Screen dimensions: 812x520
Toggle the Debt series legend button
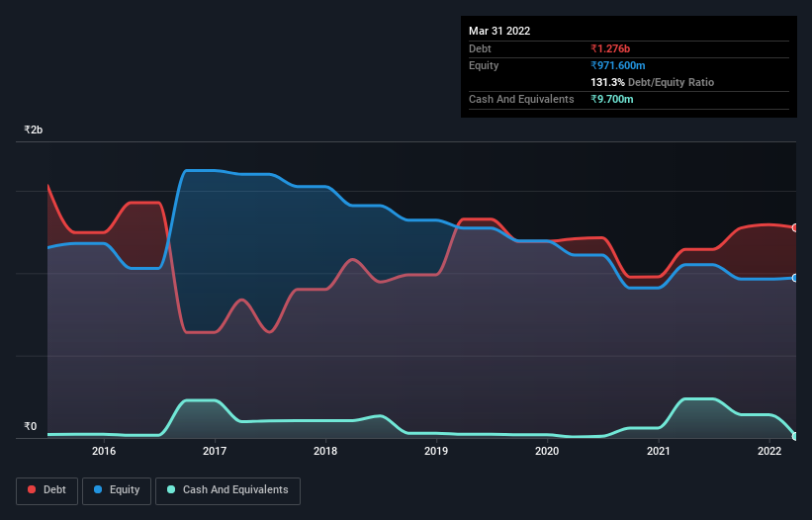47,490
